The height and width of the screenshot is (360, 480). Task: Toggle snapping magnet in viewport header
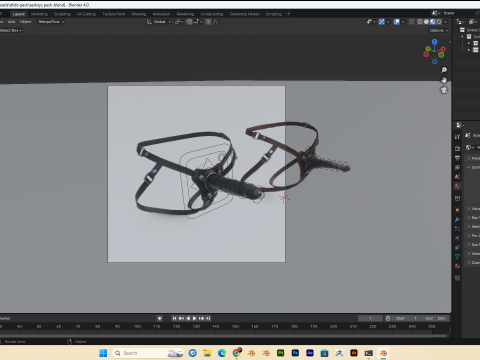tap(189, 22)
